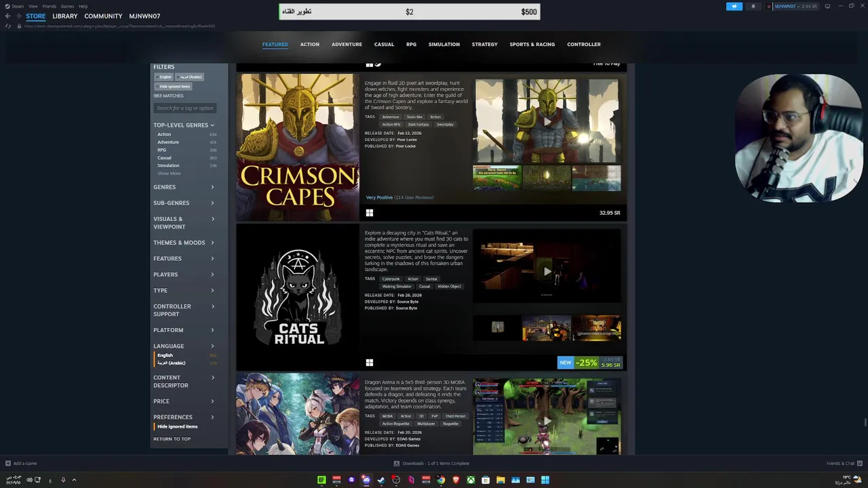Open Brave browser from the taskbar

(x=456, y=480)
